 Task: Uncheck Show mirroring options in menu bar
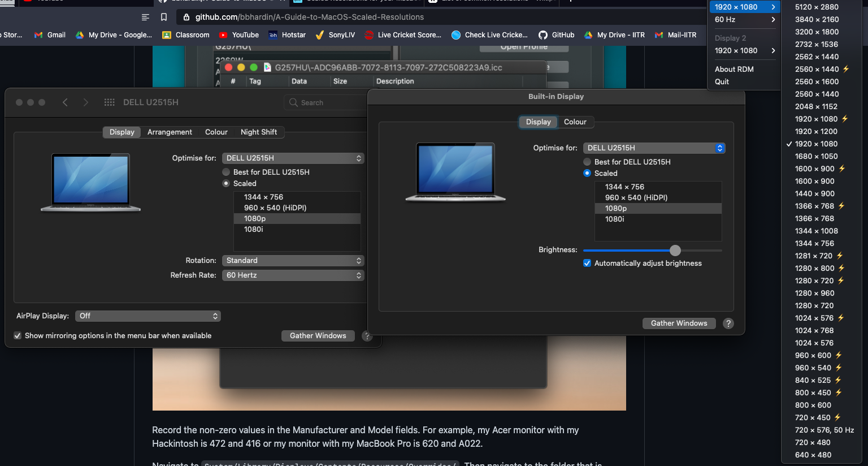click(18, 335)
